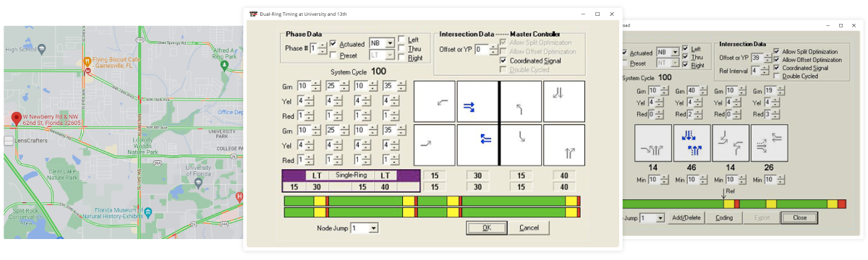Check the Right box in Dual-Ring window
868x260 pixels.
tap(401, 58)
